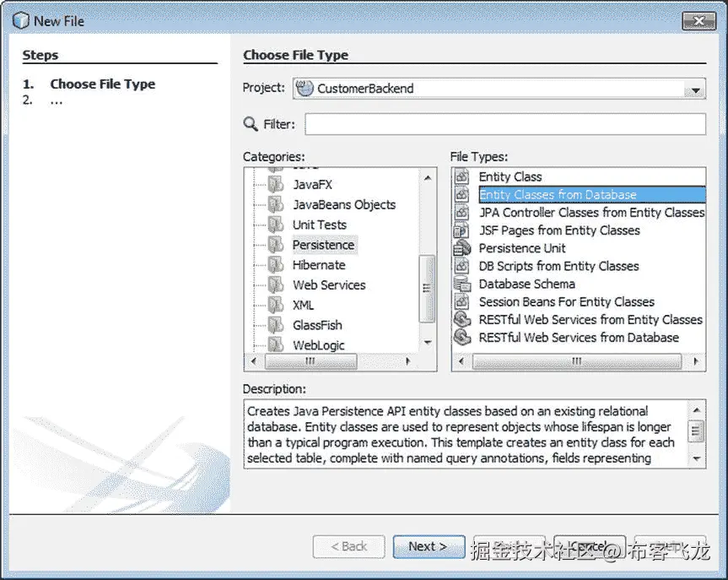Screen dimensions: 728x580
Task: Click the Database Schema icon
Action: coord(461,284)
